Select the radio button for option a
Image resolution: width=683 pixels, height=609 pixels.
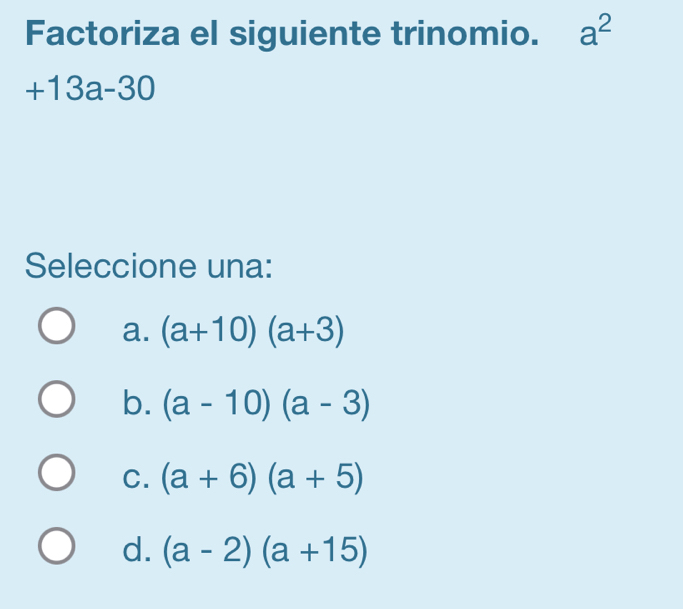(x=56, y=327)
